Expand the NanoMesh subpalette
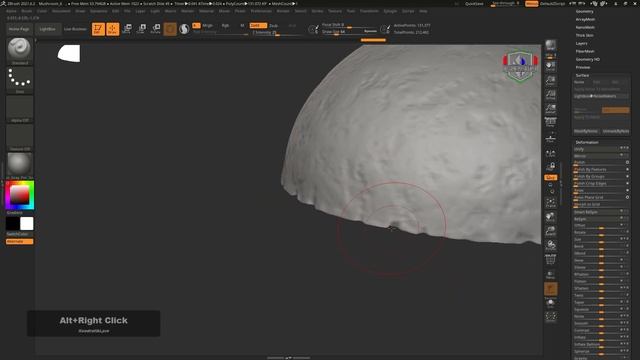The image size is (640, 360). (x=585, y=27)
